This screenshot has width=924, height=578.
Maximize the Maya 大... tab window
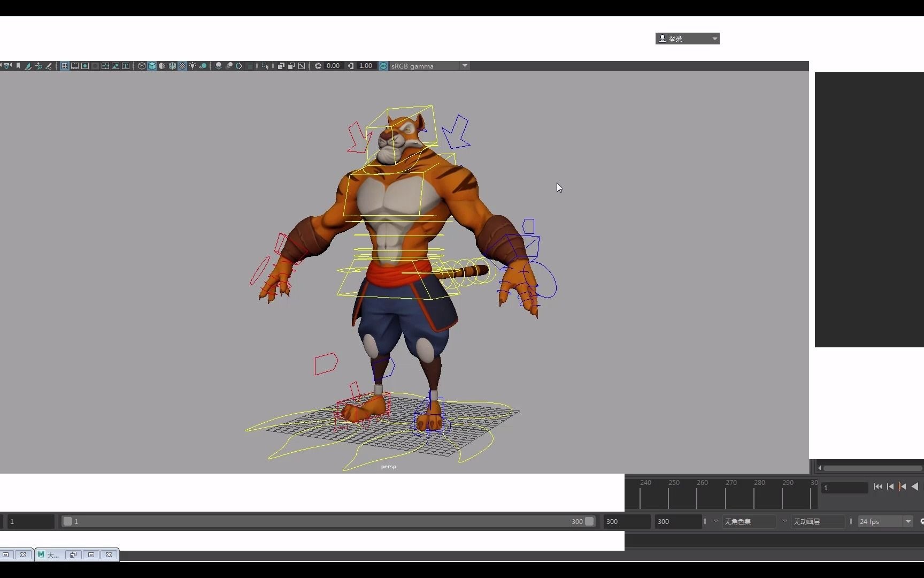(x=91, y=555)
